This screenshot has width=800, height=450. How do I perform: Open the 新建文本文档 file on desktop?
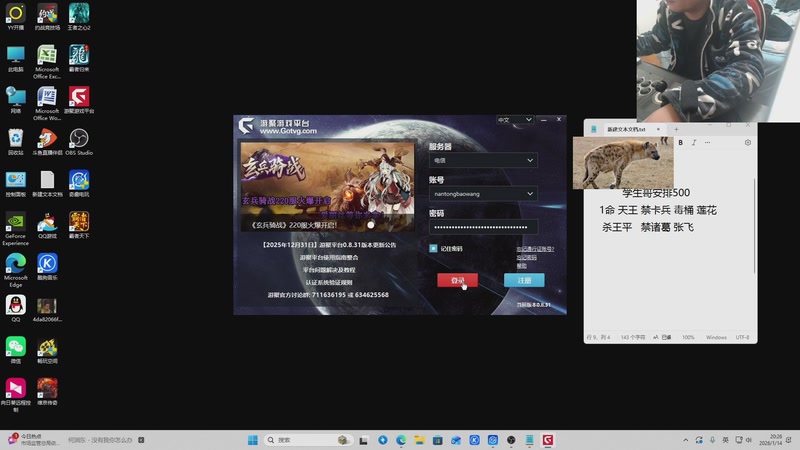coord(47,184)
